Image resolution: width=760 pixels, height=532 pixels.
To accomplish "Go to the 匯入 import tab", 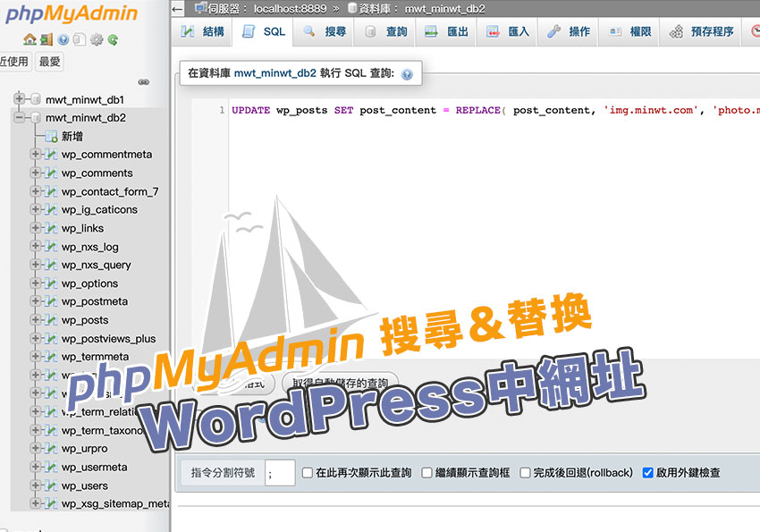I will pos(507,32).
